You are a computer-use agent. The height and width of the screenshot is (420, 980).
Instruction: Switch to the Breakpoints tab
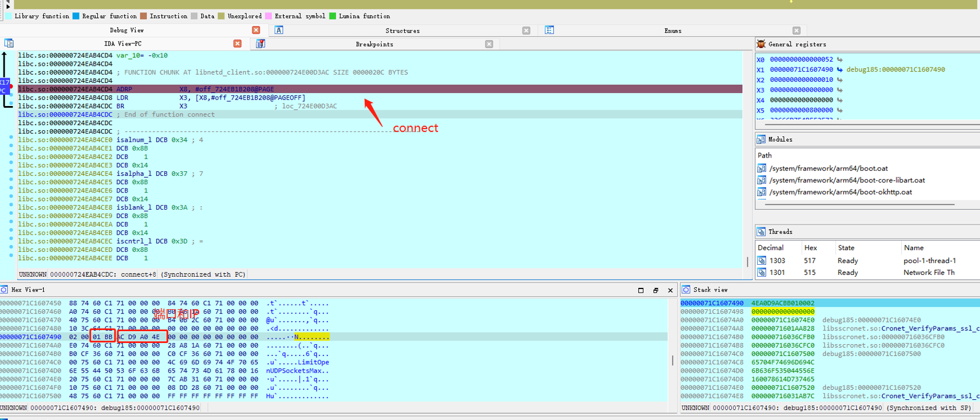(x=374, y=44)
